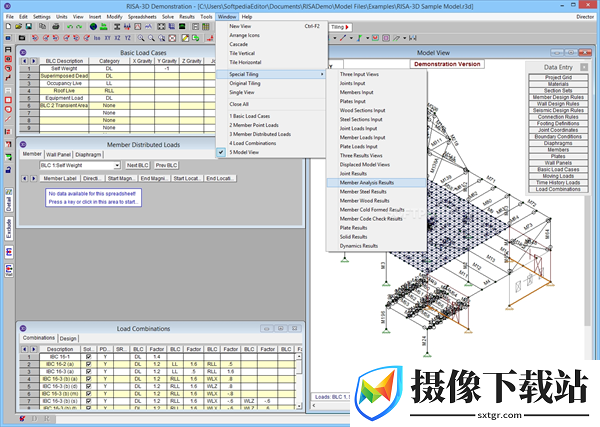Toggle the Solve checkbox in Load Combinations row 7

[88, 401]
